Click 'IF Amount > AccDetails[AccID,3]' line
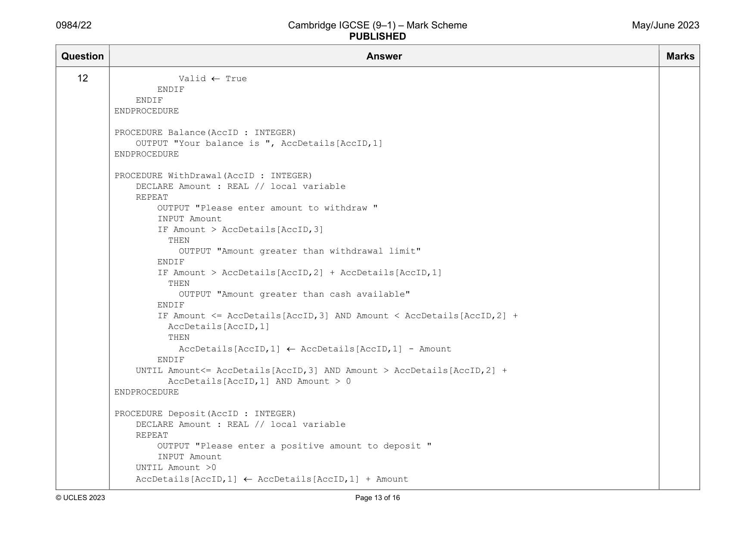Image resolution: width=756 pixels, height=535 pixels. 240,229
